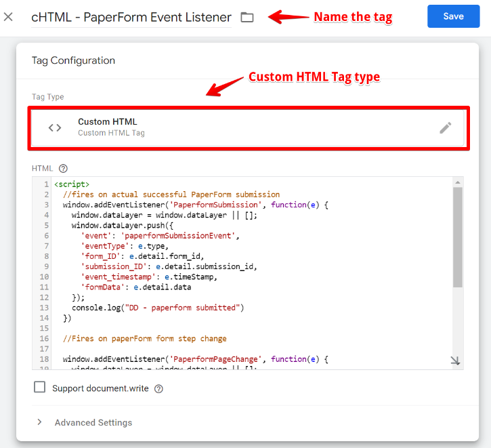Click the folder icon beside the tag name
The width and height of the screenshot is (491, 448).
[x=247, y=17]
